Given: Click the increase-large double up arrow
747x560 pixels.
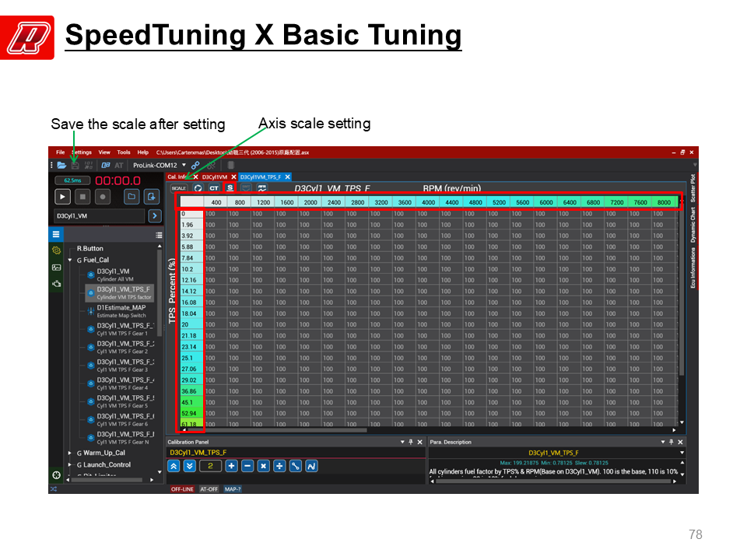Looking at the screenshot, I should 174,466.
